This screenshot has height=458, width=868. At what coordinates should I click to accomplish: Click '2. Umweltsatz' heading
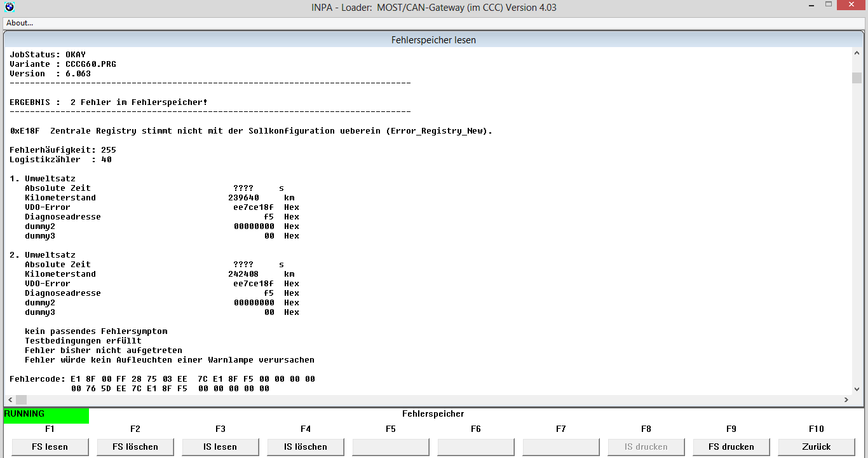point(43,255)
